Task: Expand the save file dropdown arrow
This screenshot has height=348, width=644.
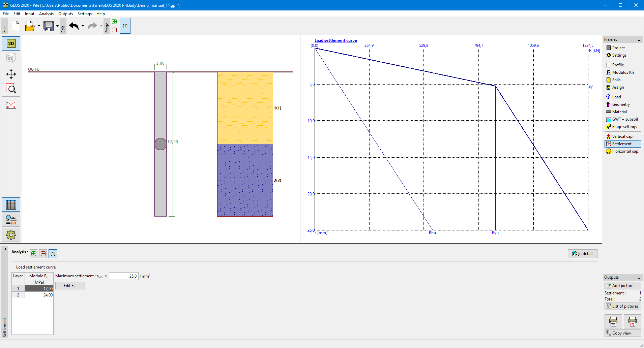Action: pos(57,26)
